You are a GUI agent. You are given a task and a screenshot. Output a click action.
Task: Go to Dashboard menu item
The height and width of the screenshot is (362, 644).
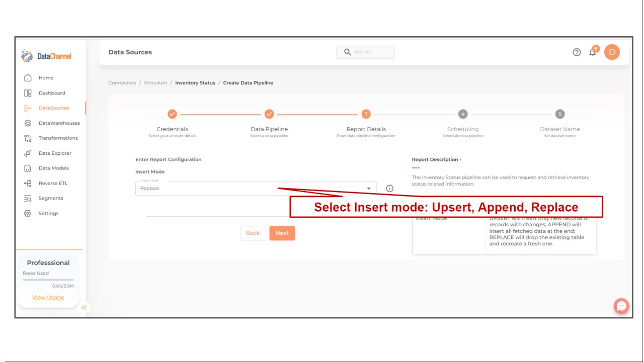pos(52,93)
